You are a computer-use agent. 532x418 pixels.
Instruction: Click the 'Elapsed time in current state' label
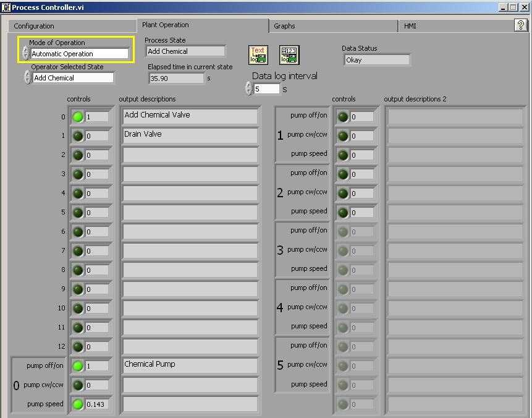[x=190, y=67]
